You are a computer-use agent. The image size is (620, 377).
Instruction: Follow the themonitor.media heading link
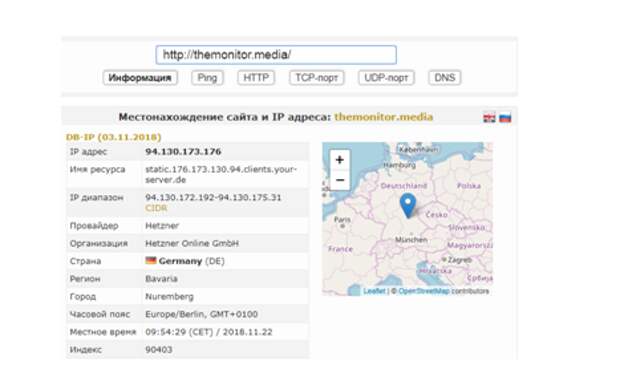click(x=384, y=117)
